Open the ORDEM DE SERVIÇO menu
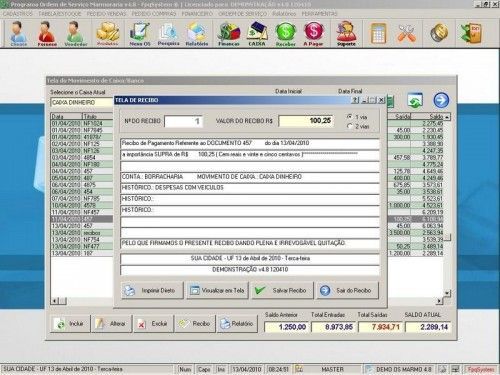The height and width of the screenshot is (375, 500). [243, 14]
